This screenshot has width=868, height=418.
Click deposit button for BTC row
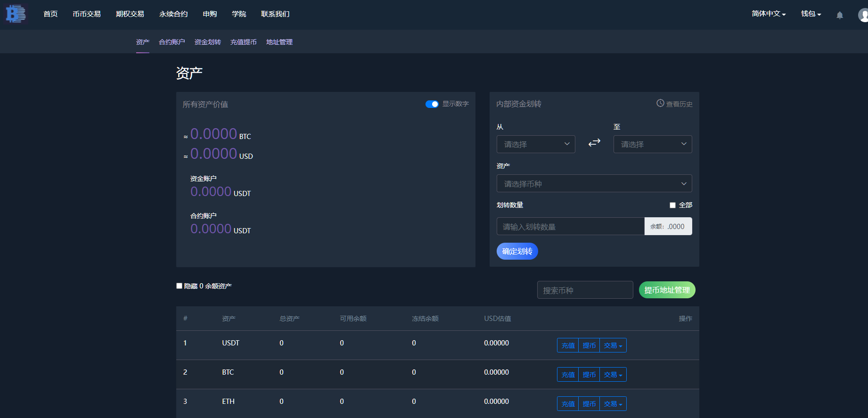(568, 375)
